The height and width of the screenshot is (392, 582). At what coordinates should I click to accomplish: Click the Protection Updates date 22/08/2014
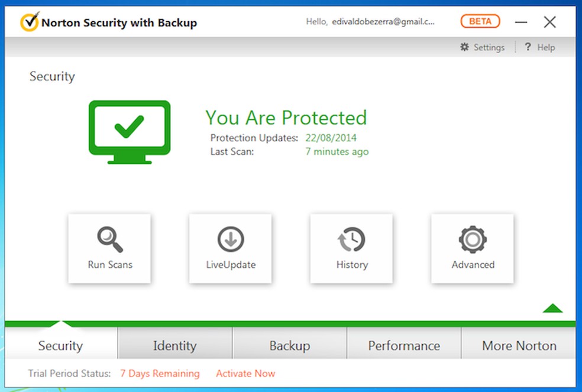pos(331,138)
